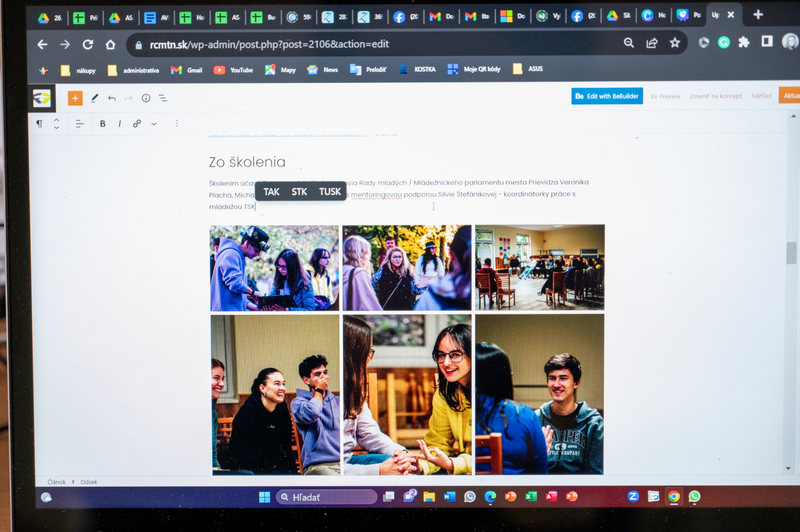The height and width of the screenshot is (532, 800).
Task: Open Word from the taskbar
Action: coord(450,497)
